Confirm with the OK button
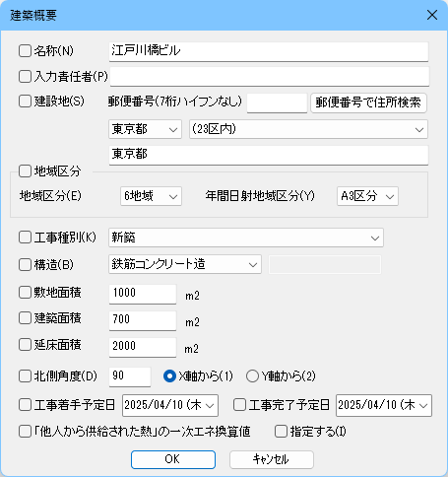Screen dimensions: 448x477 [173, 459]
